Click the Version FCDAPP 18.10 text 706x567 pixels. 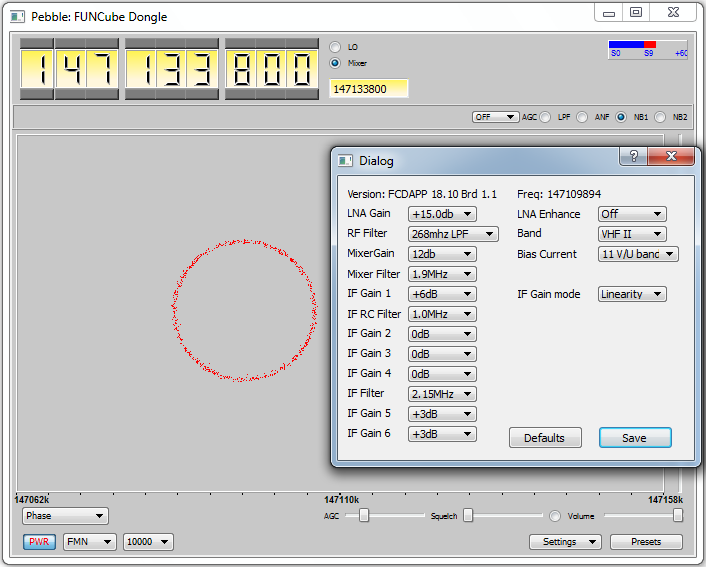[x=422, y=194]
